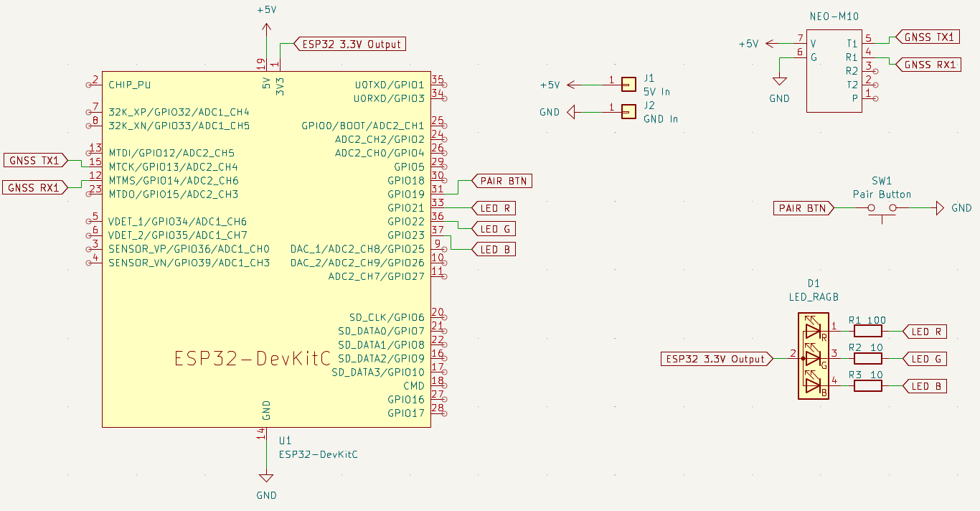The image size is (980, 511).
Task: Click the U1 reference designator
Action: 285,440
